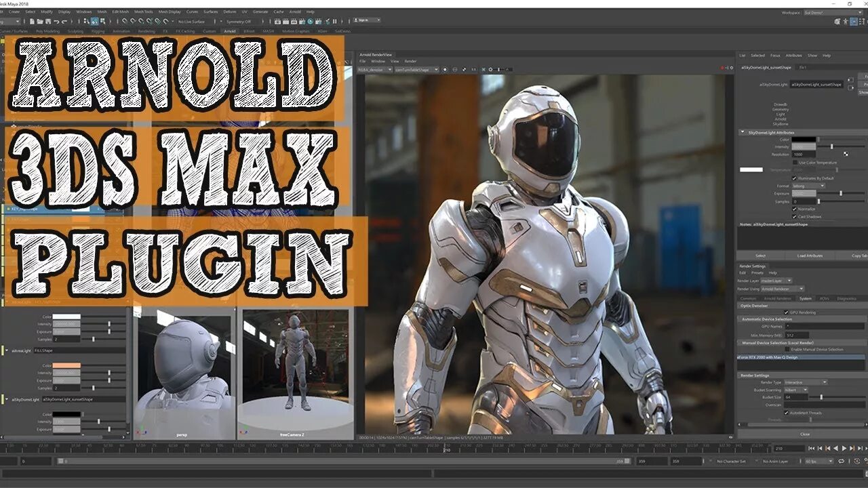
Task: Select the GeForce RTX 2080 device entry
Action: [802, 357]
